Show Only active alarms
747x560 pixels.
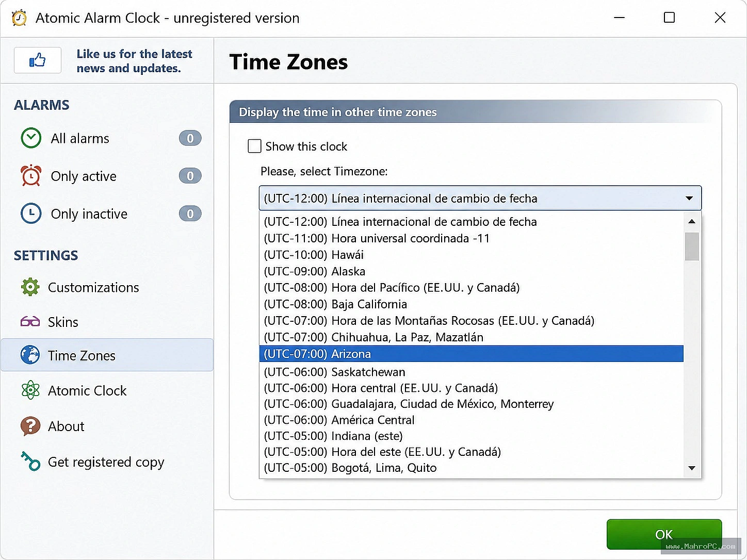pyautogui.click(x=84, y=176)
